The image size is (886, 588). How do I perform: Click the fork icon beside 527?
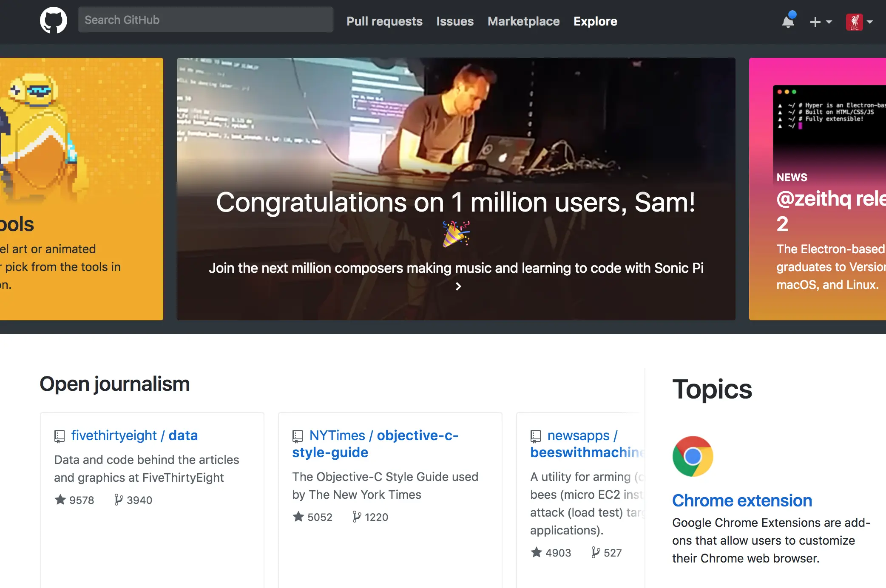point(596,552)
